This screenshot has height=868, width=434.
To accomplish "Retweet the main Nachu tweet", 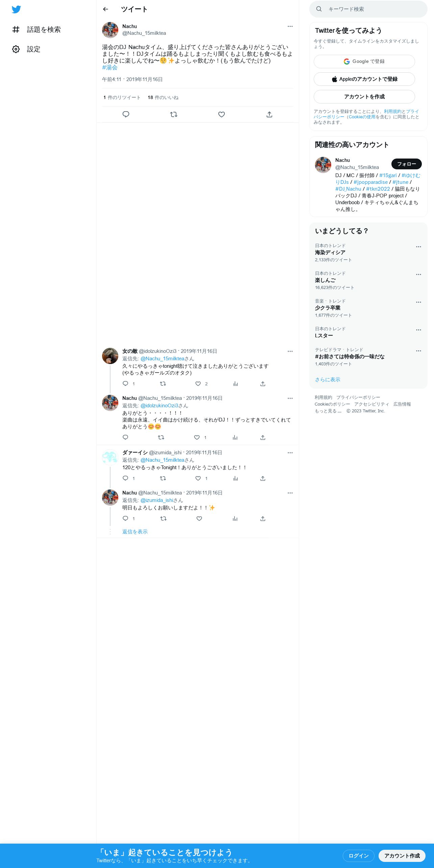I will tap(174, 114).
